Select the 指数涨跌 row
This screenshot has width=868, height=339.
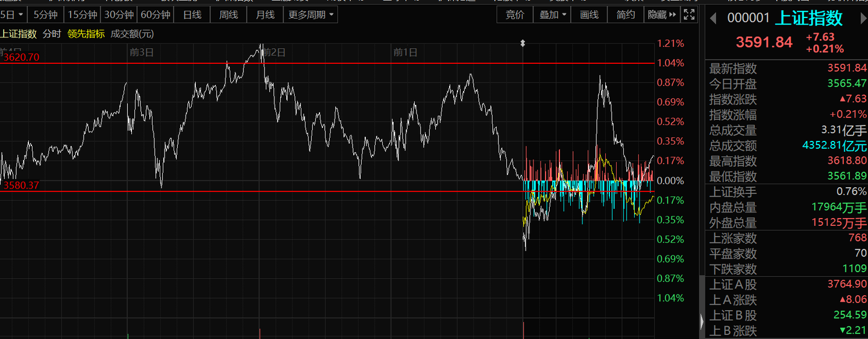(787, 99)
